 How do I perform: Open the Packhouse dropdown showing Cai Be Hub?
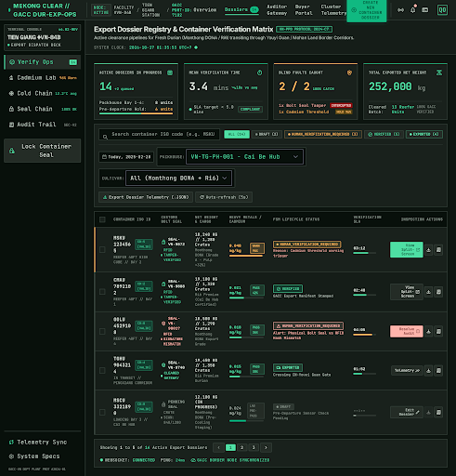(245, 157)
